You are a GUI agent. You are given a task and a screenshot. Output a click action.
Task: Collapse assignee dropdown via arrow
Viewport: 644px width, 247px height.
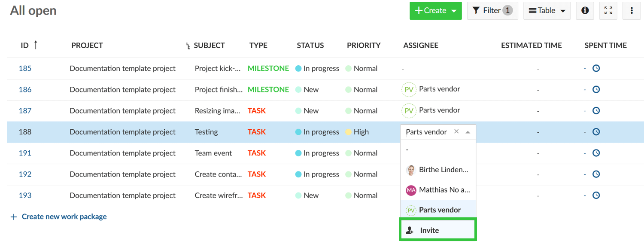468,132
